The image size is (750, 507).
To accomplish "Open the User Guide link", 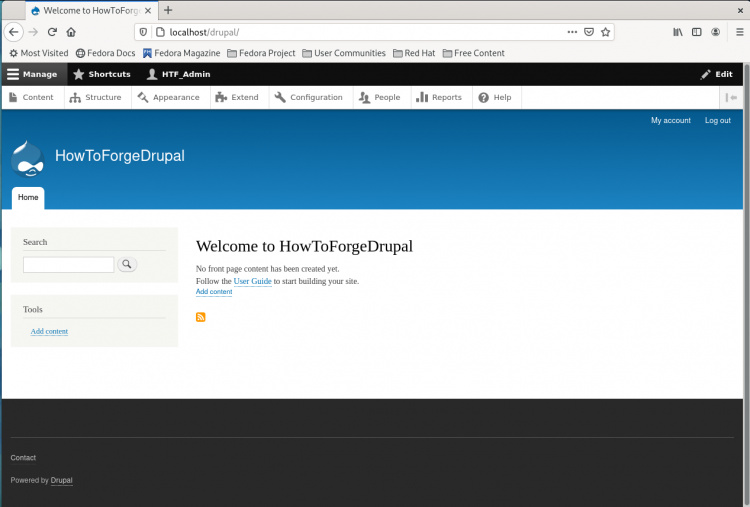I will point(252,281).
